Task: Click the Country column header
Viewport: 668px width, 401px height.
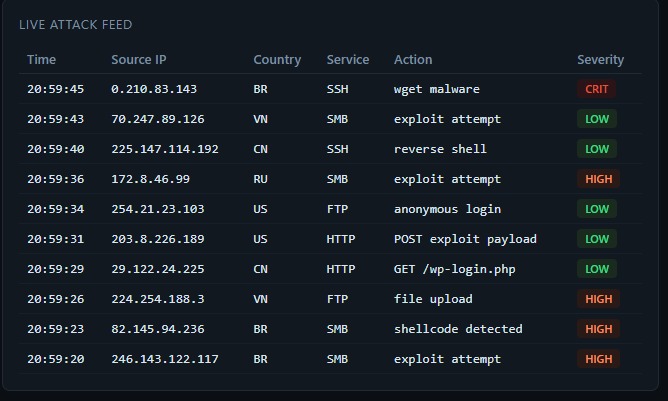Action: 277,60
